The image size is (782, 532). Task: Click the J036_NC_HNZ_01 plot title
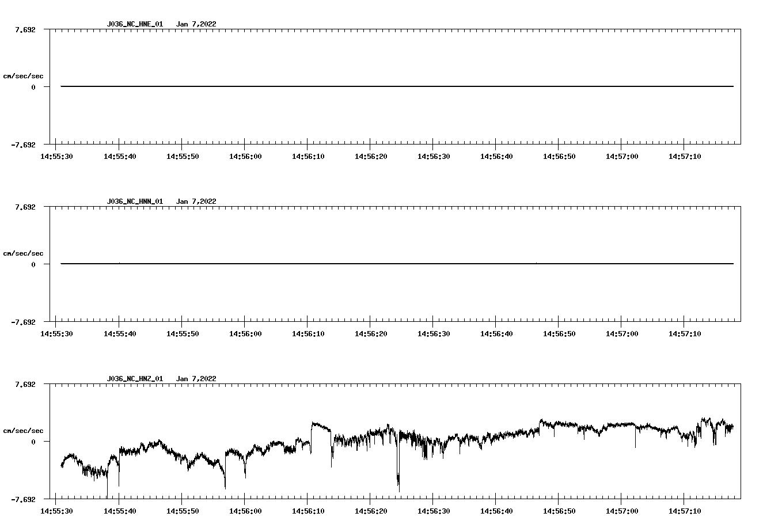(135, 379)
